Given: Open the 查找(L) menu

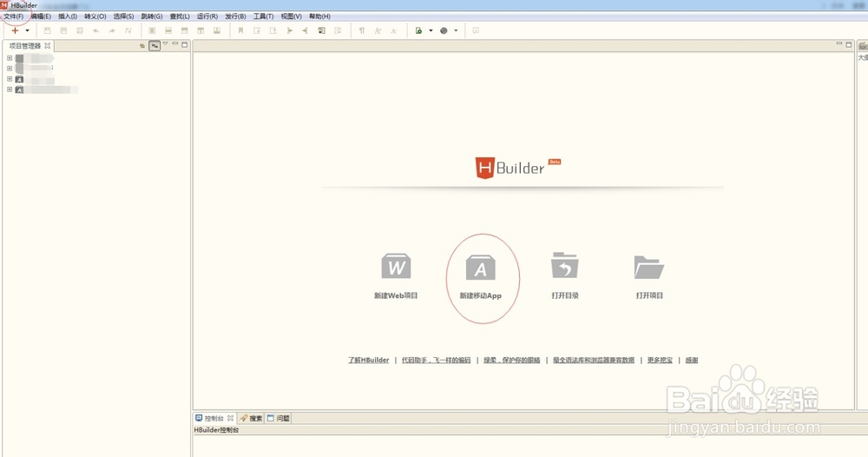Looking at the screenshot, I should pos(180,17).
